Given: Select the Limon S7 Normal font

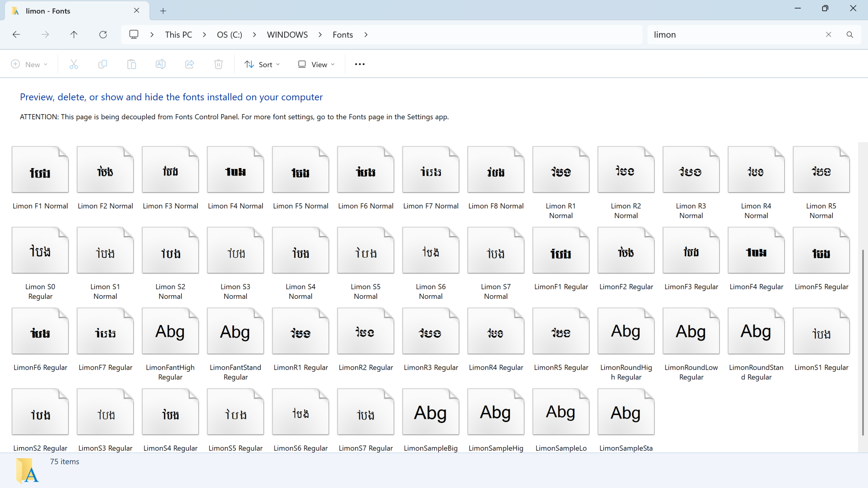Looking at the screenshot, I should [x=496, y=264].
